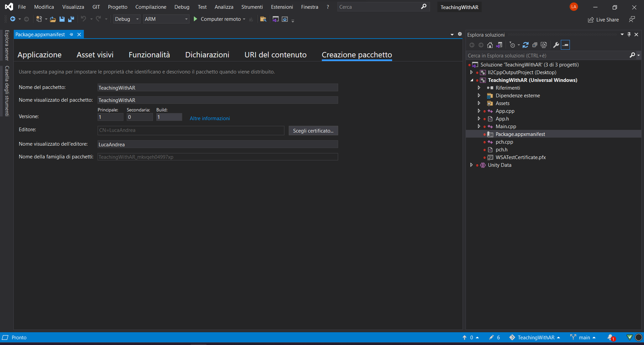644x345 pixels.
Task: Expand the Il2CppOutputProject (Desktop) node
Action: pos(472,72)
